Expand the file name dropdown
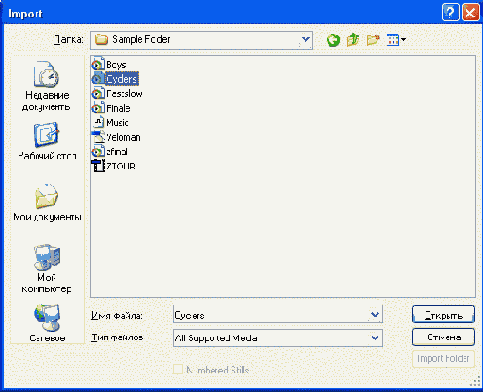 point(375,314)
